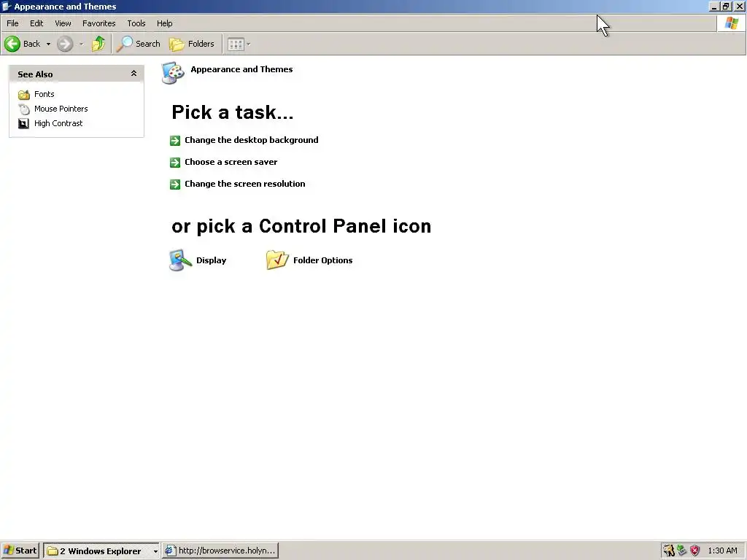Click the red shield tray icon

click(x=695, y=551)
